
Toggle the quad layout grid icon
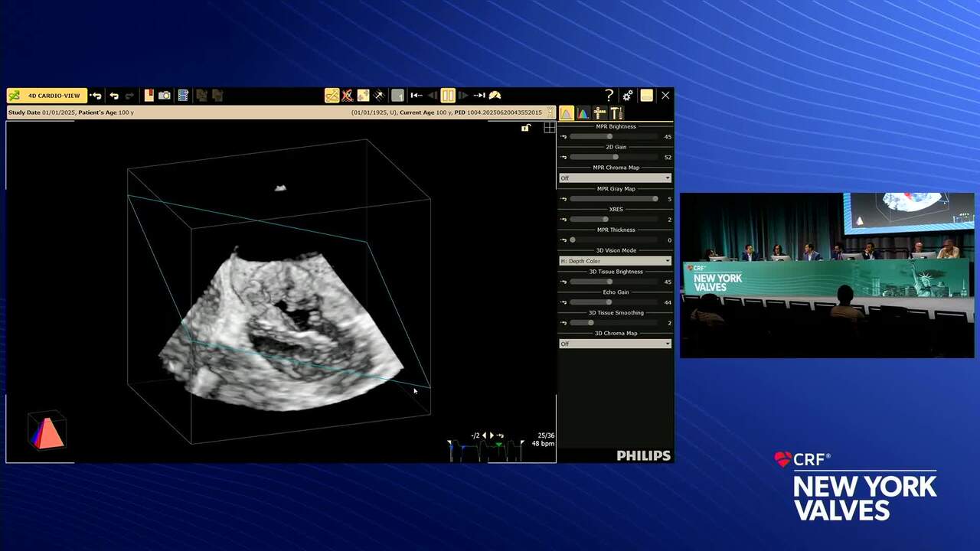point(550,128)
